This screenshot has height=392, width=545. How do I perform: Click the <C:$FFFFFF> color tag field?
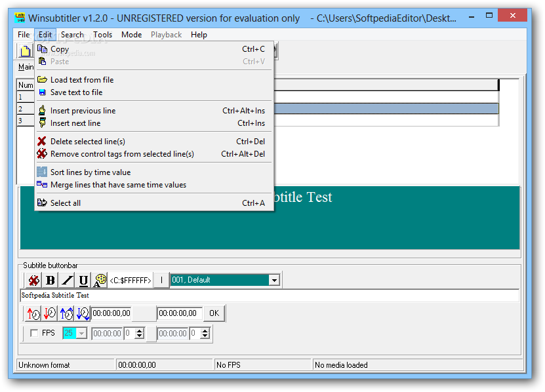coord(131,280)
